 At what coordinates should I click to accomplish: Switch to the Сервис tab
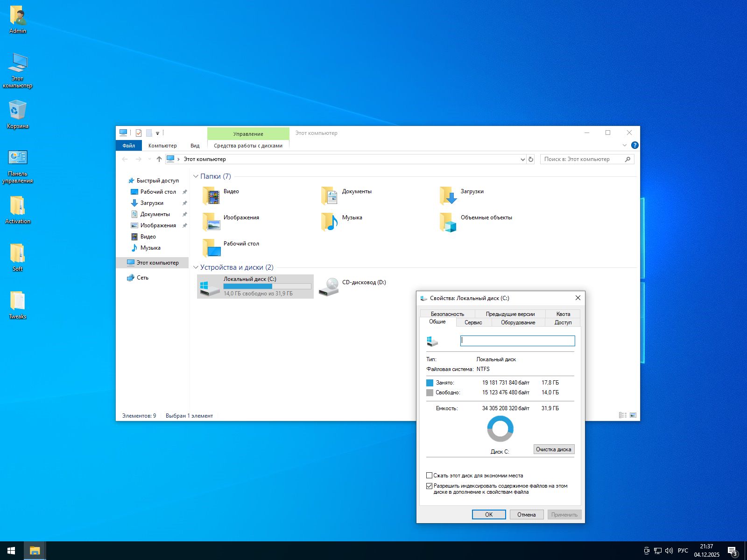point(473,322)
